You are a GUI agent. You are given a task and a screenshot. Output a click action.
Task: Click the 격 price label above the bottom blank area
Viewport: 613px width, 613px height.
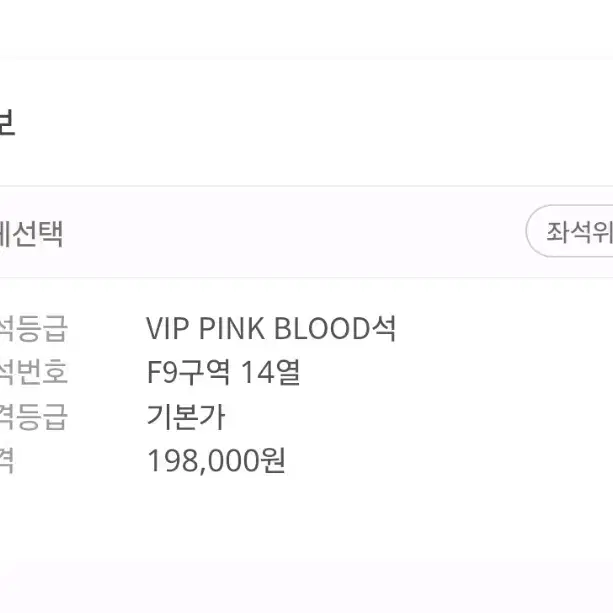[7, 461]
